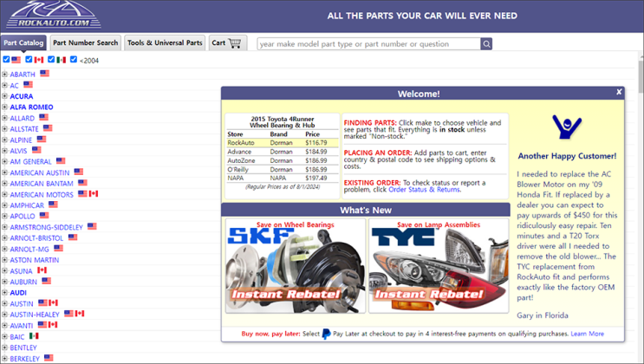Open the AMERICAN BANTAM make link
Screen dimensions: 644x364
(42, 184)
